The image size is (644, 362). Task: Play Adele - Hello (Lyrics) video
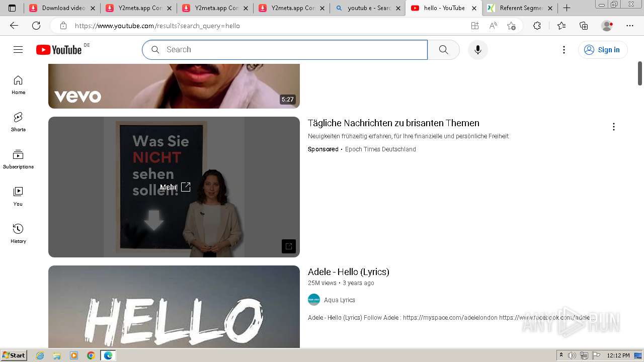tap(349, 272)
